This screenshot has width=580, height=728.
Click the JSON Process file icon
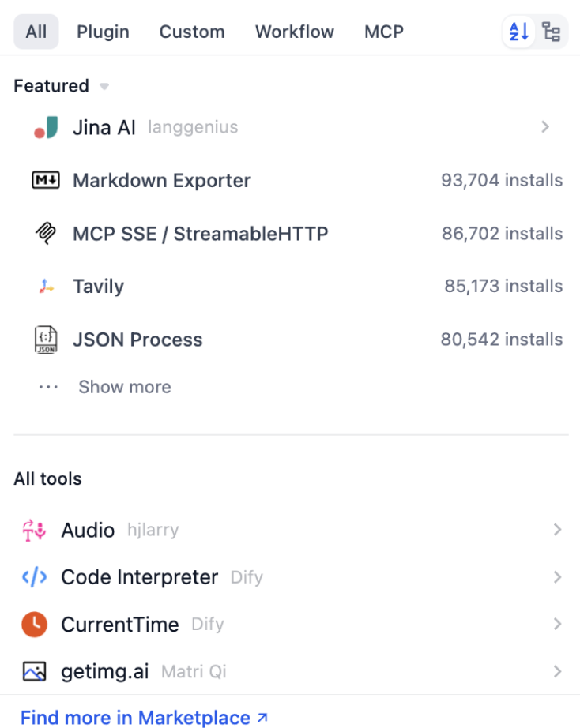pyautogui.click(x=46, y=340)
